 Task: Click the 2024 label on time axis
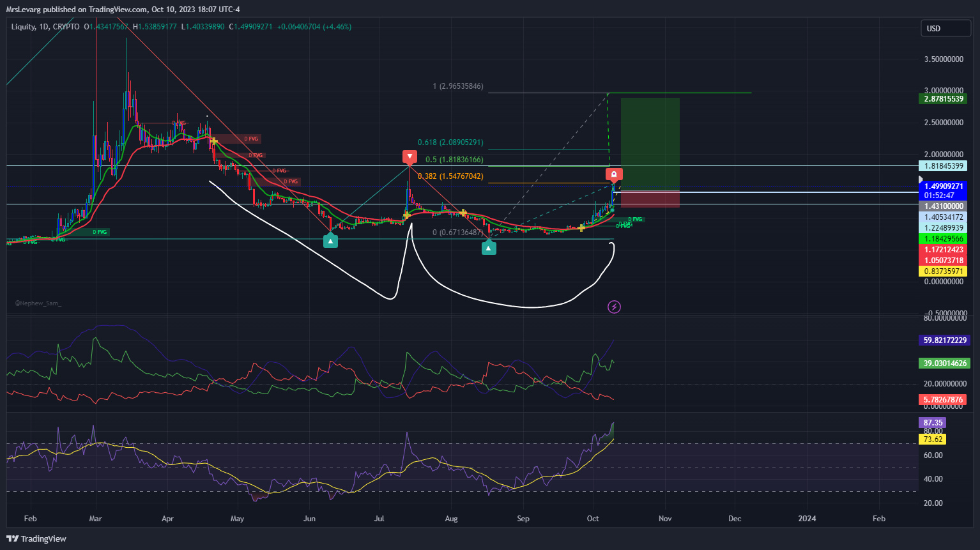[807, 519]
